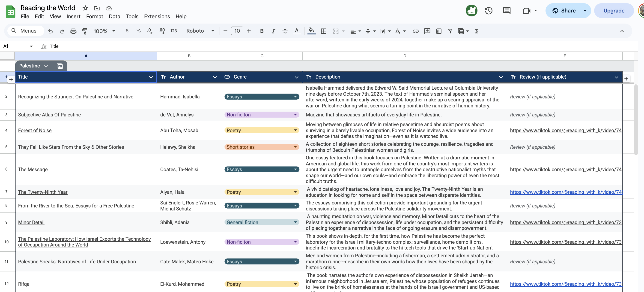The width and height of the screenshot is (644, 292).
Task: Click the functions sigma icon
Action: pyautogui.click(x=477, y=31)
